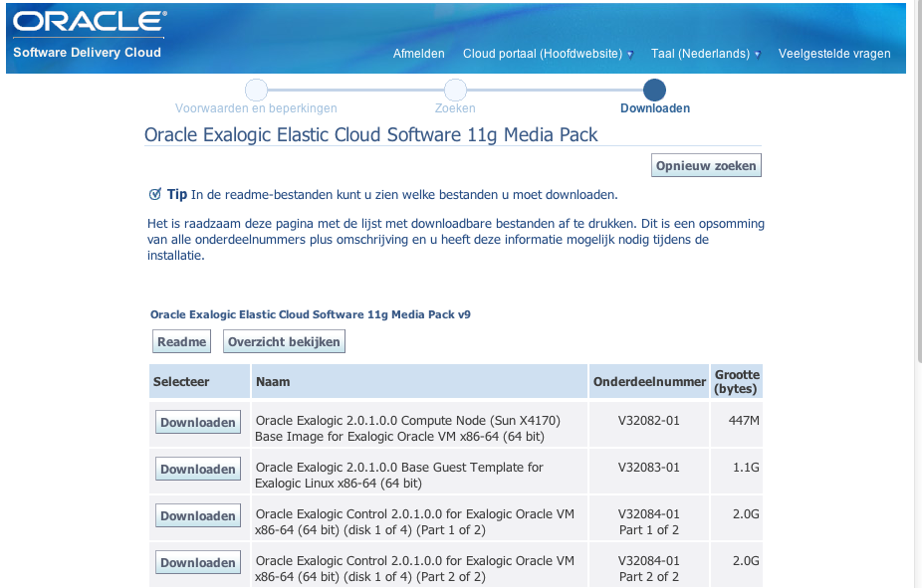Download Base Guest Template for Exalogic Linux
The image size is (922, 588).
pos(198,470)
